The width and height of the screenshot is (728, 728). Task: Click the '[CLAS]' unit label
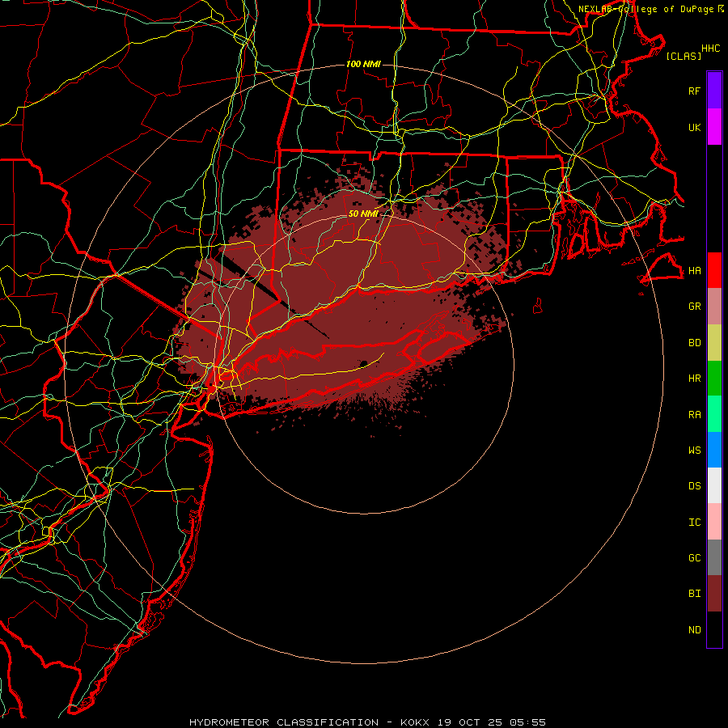[684, 56]
